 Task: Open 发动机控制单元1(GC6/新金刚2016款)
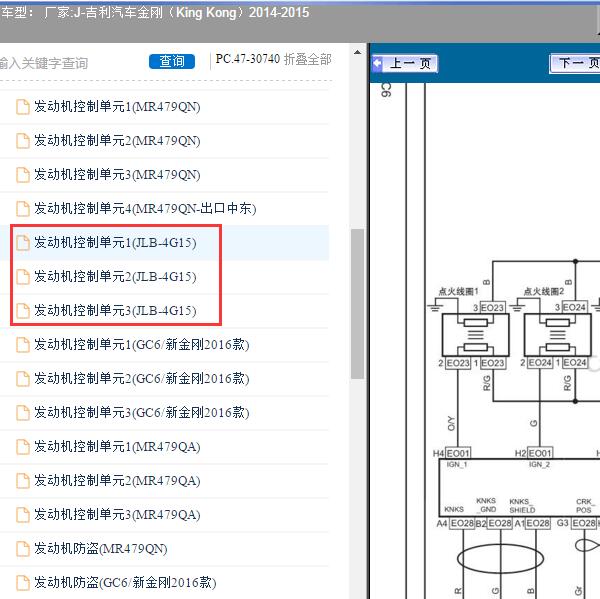click(142, 345)
